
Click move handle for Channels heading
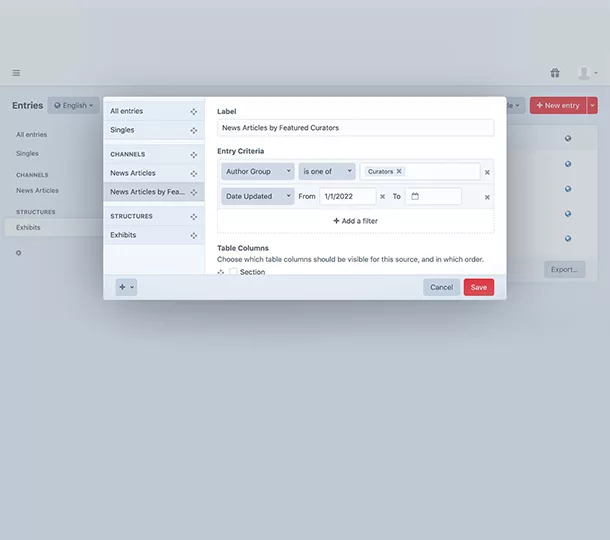(x=194, y=155)
